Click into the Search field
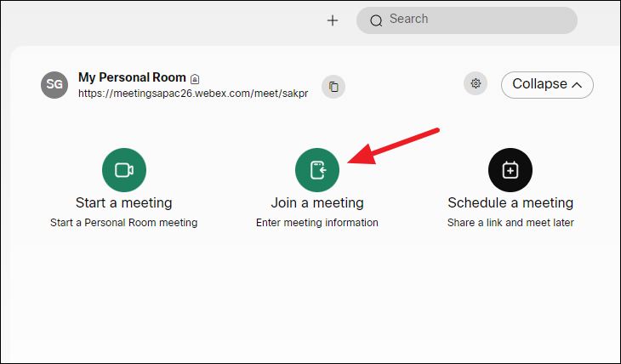The width and height of the screenshot is (621, 364). click(466, 20)
